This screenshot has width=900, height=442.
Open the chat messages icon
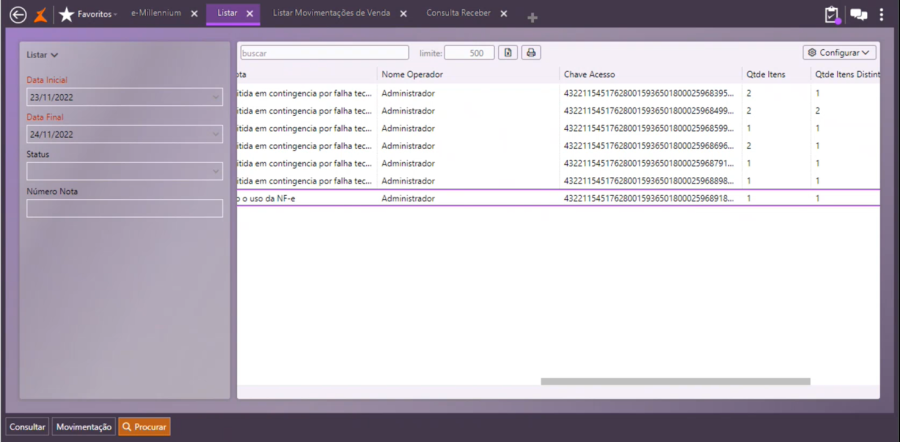[858, 14]
